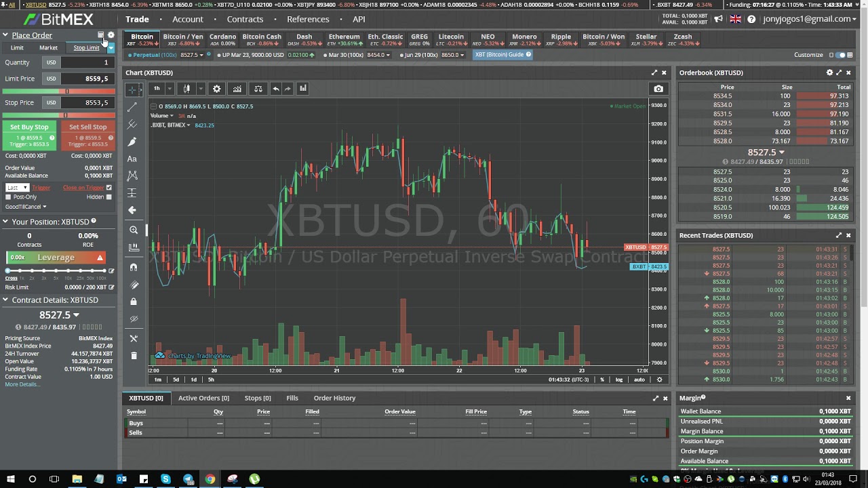Select the text annotation tool

coord(133,159)
